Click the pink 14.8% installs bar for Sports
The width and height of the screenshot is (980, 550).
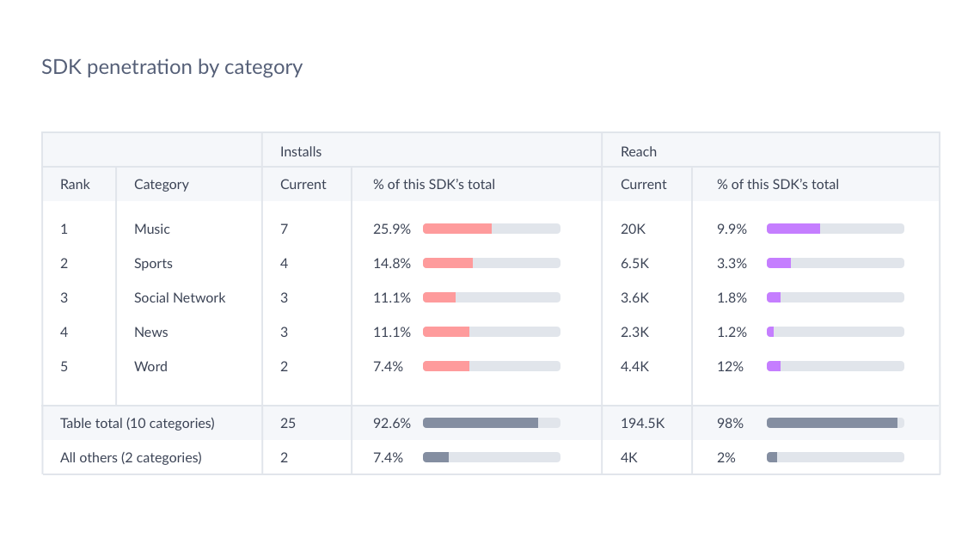pyautogui.click(x=448, y=263)
